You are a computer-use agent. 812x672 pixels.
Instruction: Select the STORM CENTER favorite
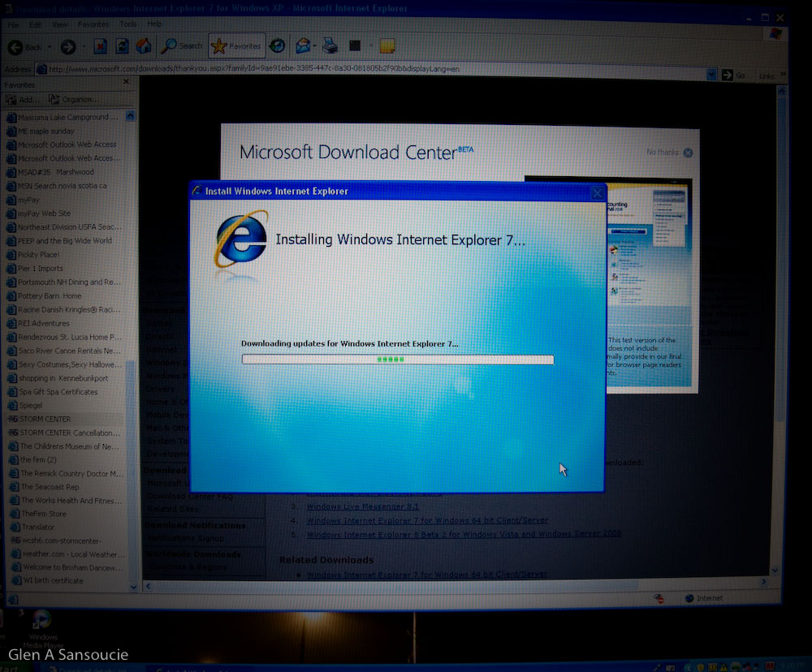(x=45, y=419)
